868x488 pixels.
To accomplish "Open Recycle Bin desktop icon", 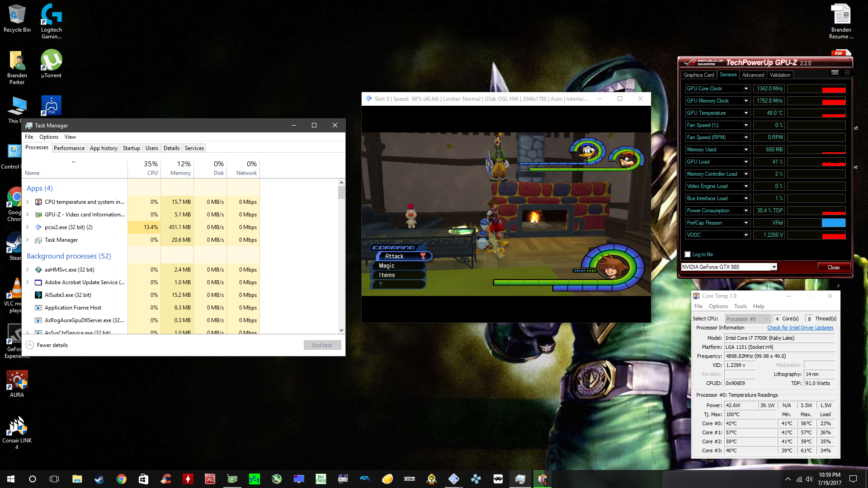I will [17, 19].
